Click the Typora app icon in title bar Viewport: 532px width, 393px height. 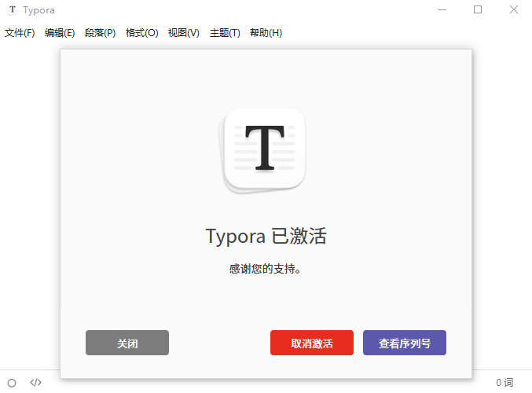pos(13,9)
